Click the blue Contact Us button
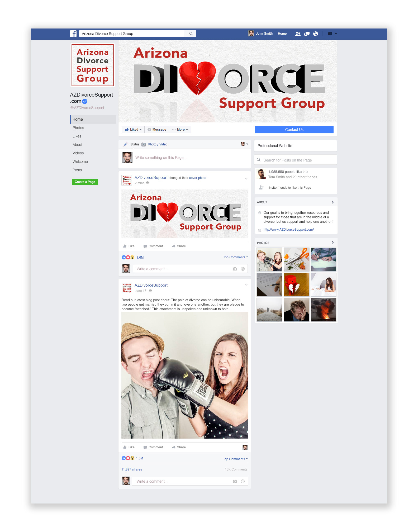The height and width of the screenshot is (532, 418). (x=294, y=130)
